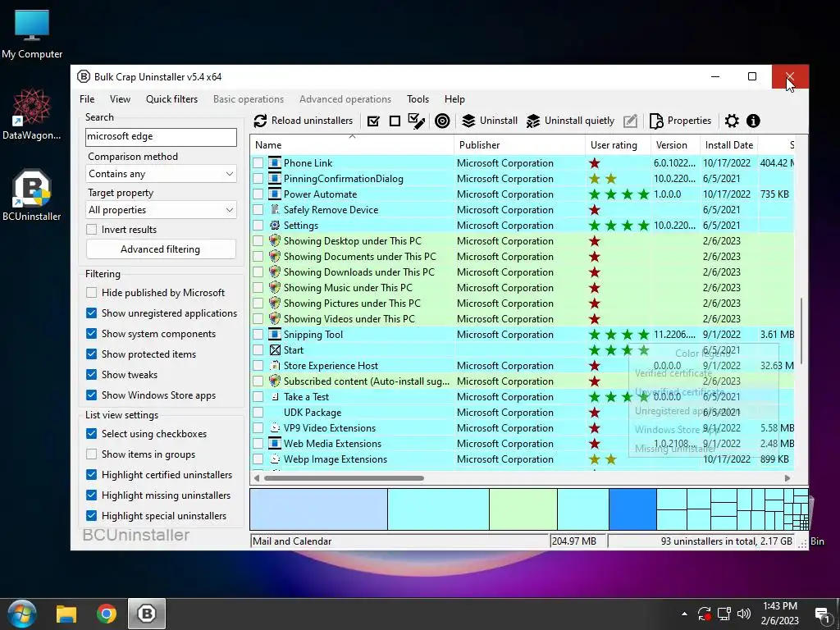Open settings via the gear icon
Viewport: 840px width, 630px height.
coord(732,121)
